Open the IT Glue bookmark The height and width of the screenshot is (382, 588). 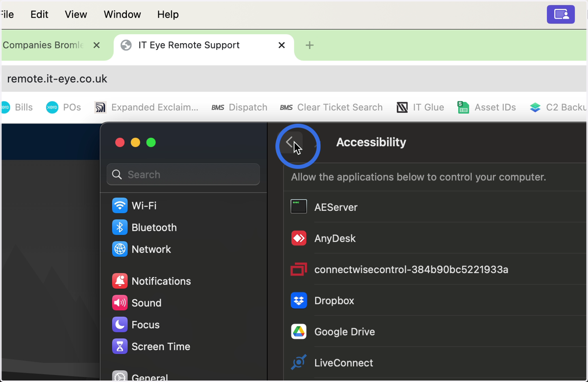point(420,107)
